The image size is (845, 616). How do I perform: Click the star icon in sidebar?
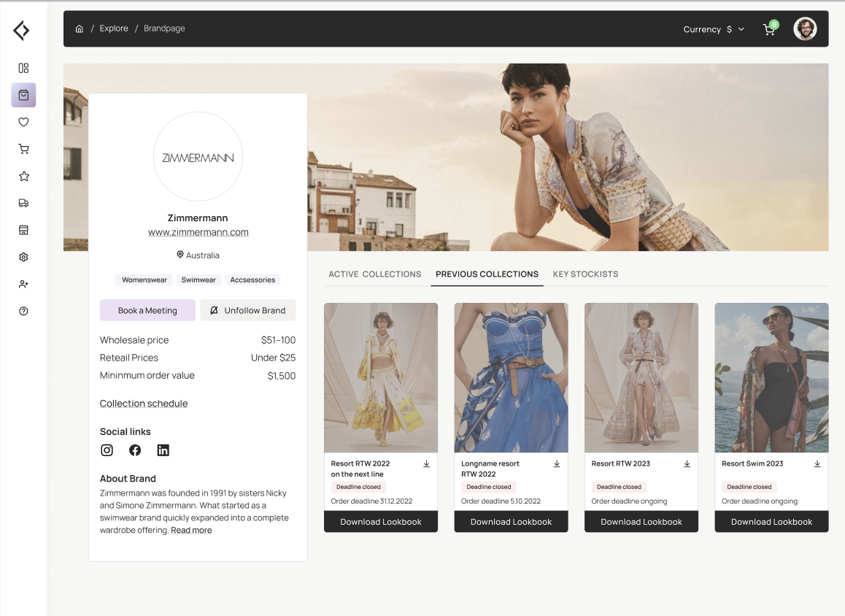[23, 176]
